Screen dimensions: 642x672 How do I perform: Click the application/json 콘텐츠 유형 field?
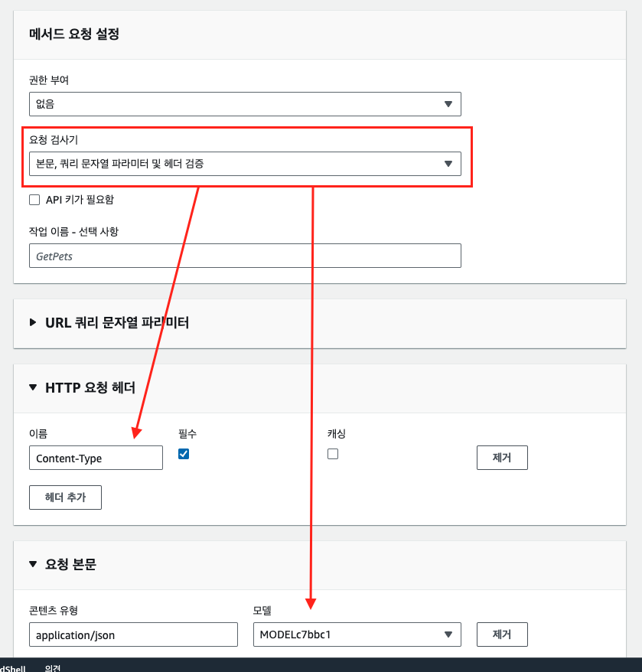[x=133, y=634]
